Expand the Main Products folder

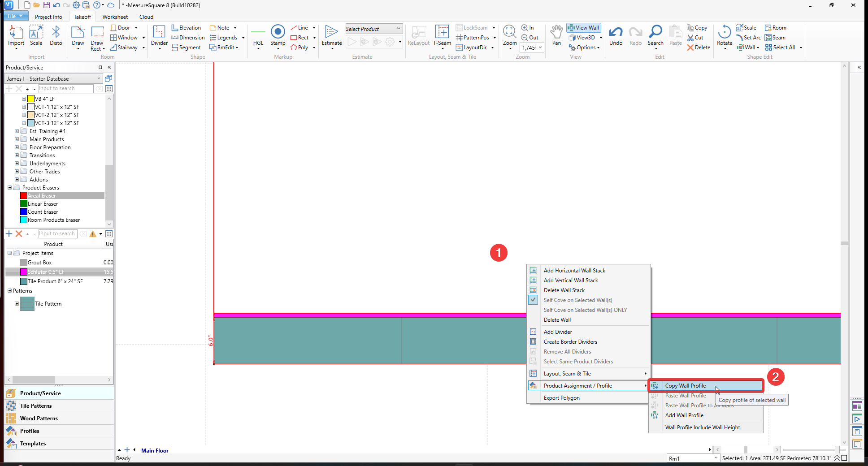tap(17, 139)
